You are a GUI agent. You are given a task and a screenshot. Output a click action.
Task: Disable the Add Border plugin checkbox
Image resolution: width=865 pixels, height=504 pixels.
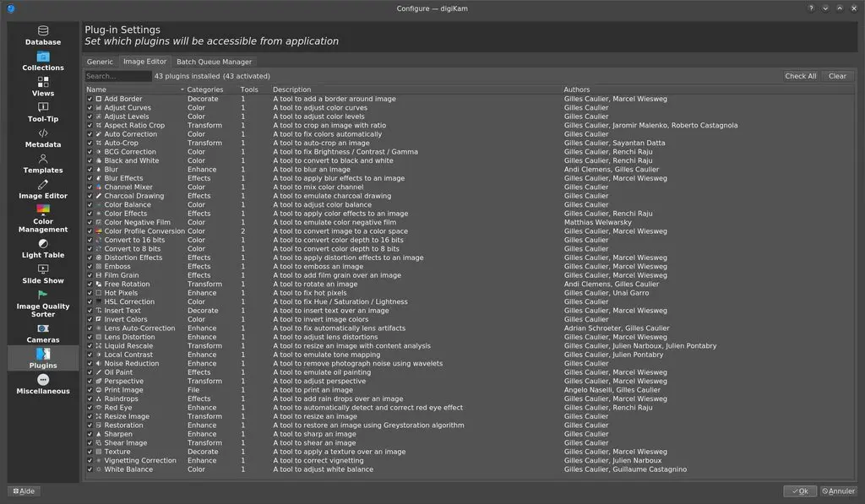tap(88, 99)
